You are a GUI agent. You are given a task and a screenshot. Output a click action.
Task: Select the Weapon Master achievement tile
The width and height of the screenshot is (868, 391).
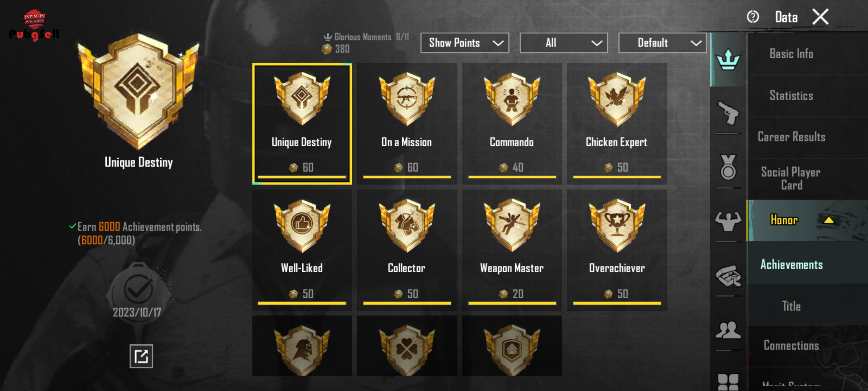coord(512,250)
